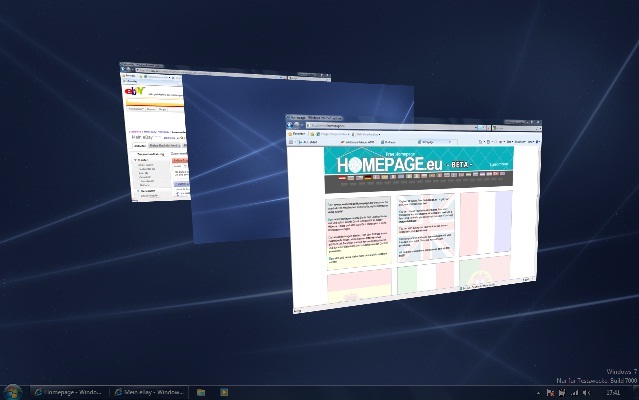Click the eBay logo in the back window
639x400 pixels.
pos(134,90)
